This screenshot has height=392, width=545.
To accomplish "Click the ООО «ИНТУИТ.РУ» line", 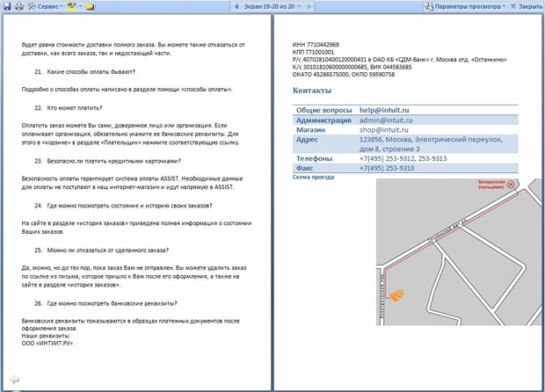I will pos(47,343).
